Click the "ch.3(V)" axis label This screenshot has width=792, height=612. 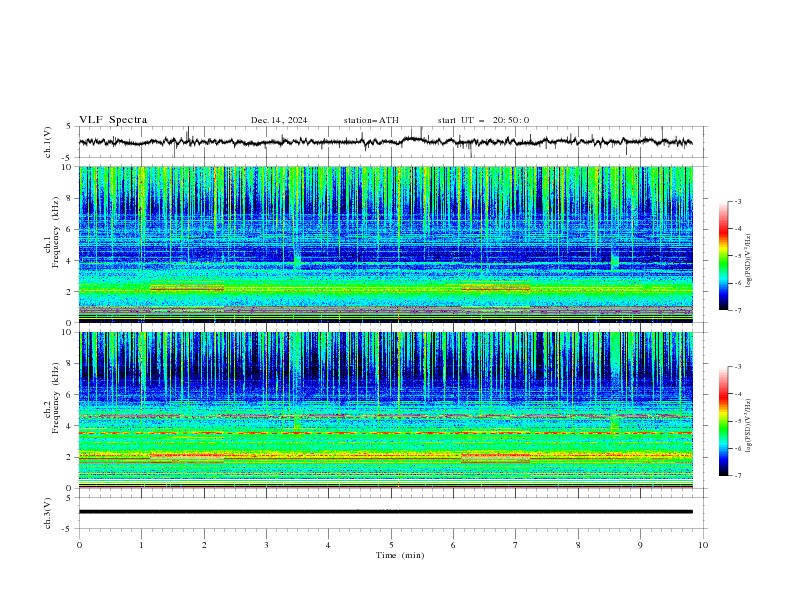48,513
